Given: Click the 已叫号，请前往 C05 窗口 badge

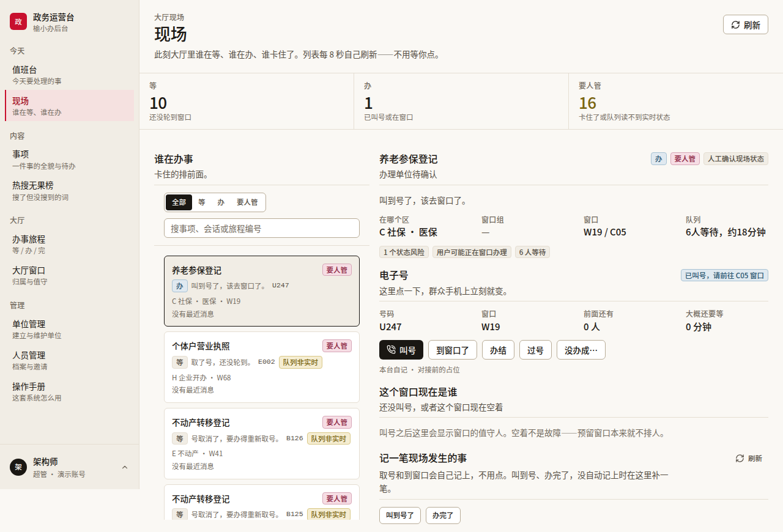Looking at the screenshot, I should tap(724, 275).
